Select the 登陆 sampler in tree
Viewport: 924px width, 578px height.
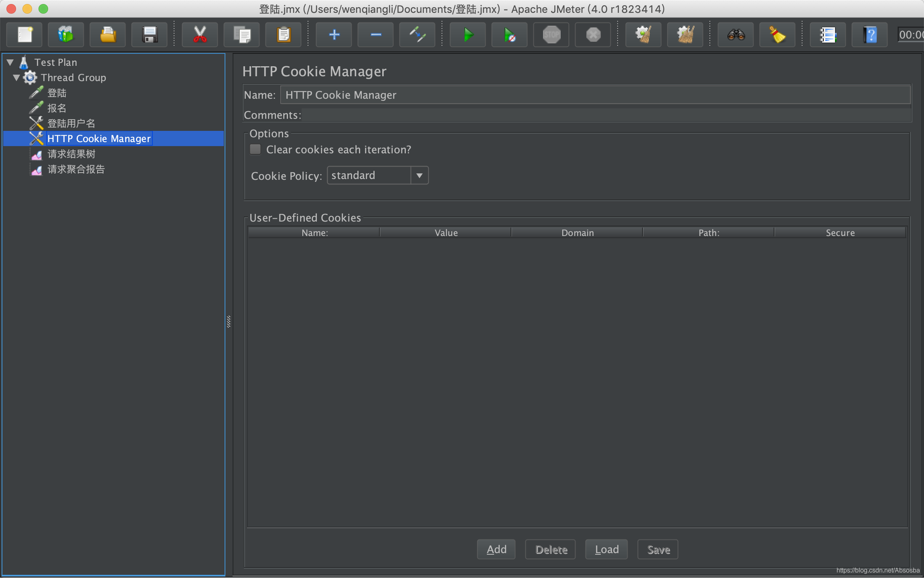[x=57, y=93]
